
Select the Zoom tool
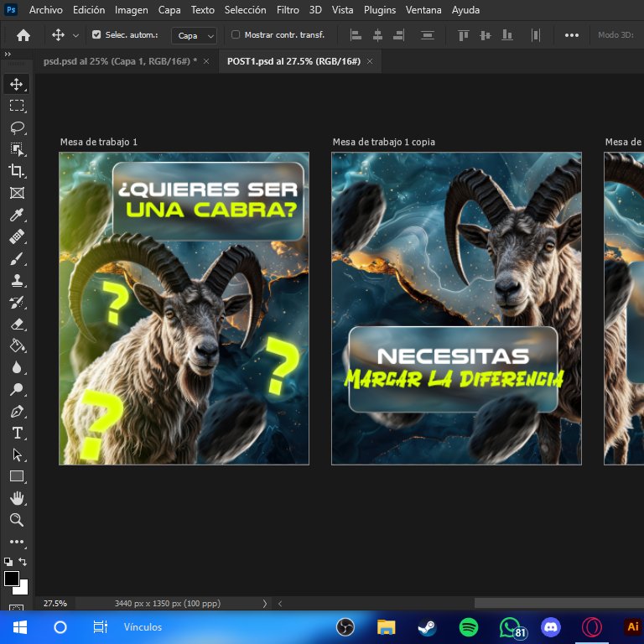coord(17,520)
